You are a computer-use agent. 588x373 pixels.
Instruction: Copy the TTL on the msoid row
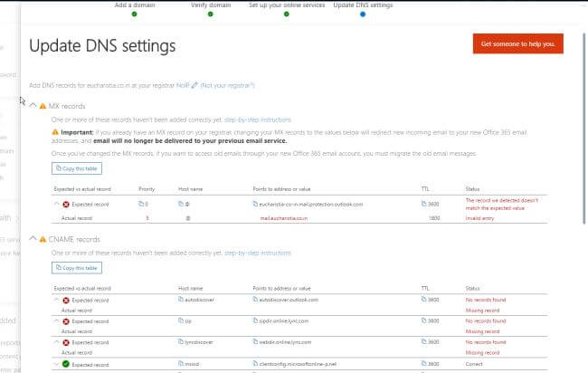pyautogui.click(x=424, y=364)
